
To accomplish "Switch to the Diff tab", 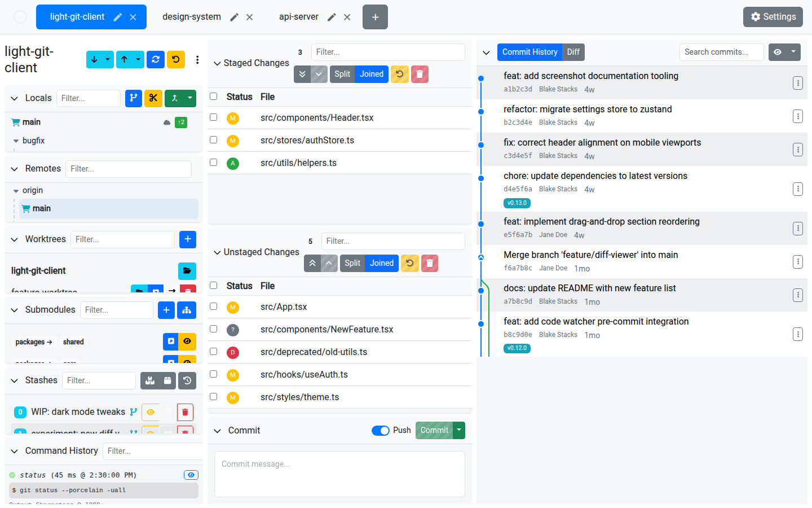I will [x=573, y=52].
